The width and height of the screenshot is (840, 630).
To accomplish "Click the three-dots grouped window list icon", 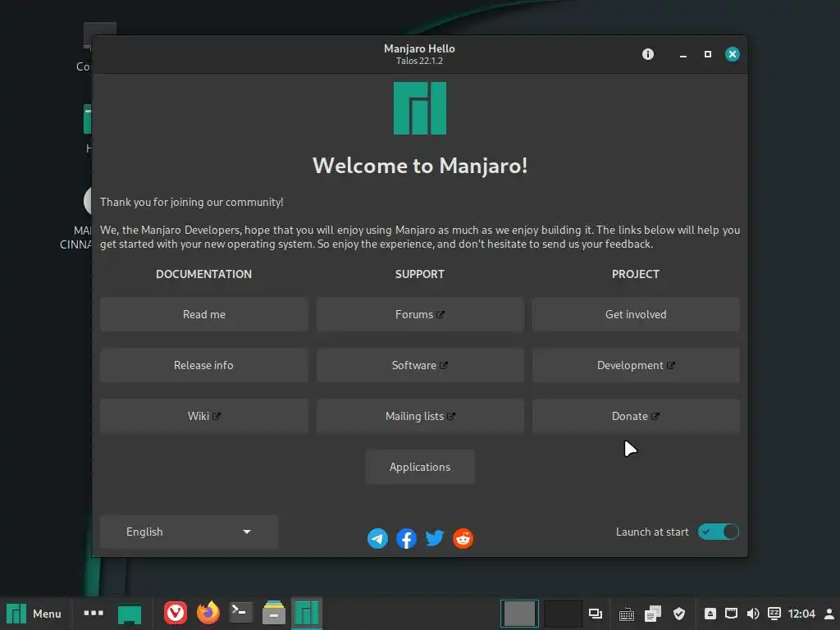I will click(x=94, y=613).
